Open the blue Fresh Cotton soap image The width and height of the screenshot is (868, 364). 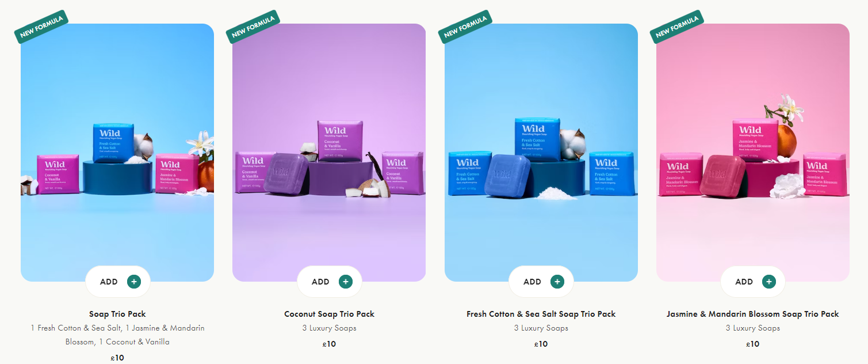(x=541, y=153)
